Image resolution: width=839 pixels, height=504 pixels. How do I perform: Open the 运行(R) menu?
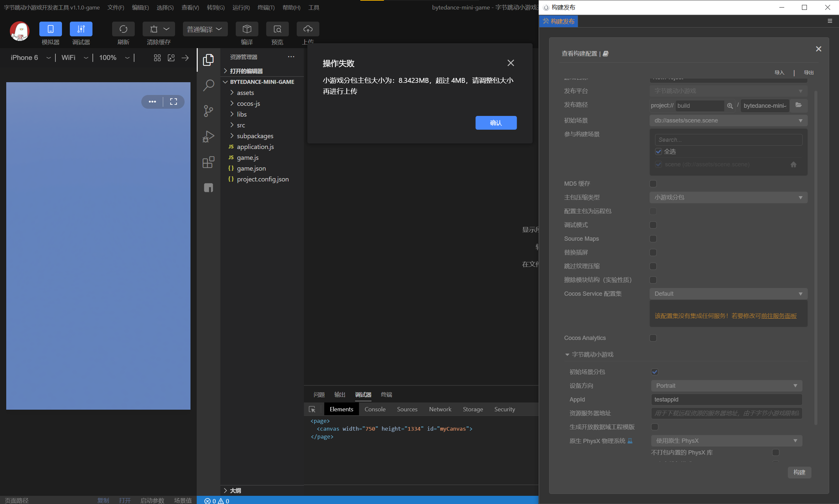[241, 8]
